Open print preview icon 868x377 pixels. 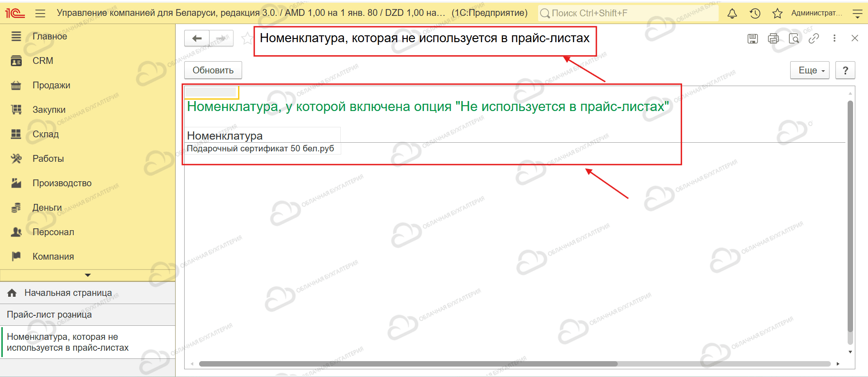click(794, 39)
